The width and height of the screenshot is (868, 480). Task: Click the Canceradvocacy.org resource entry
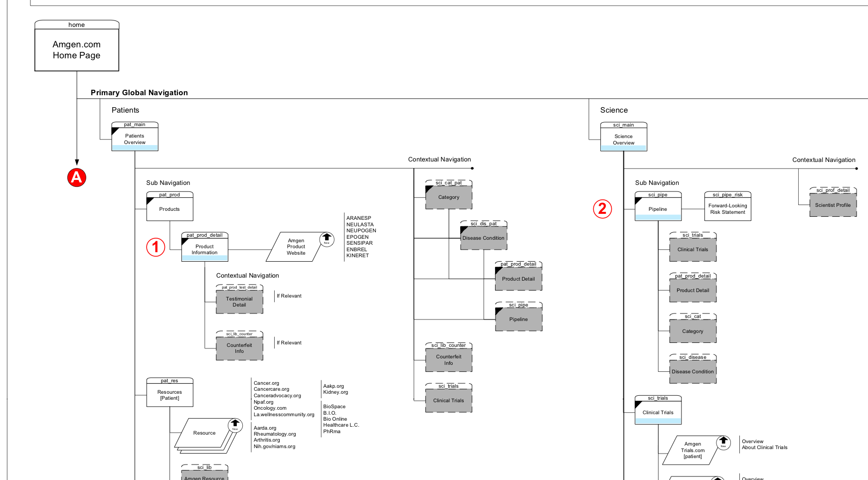(277, 396)
